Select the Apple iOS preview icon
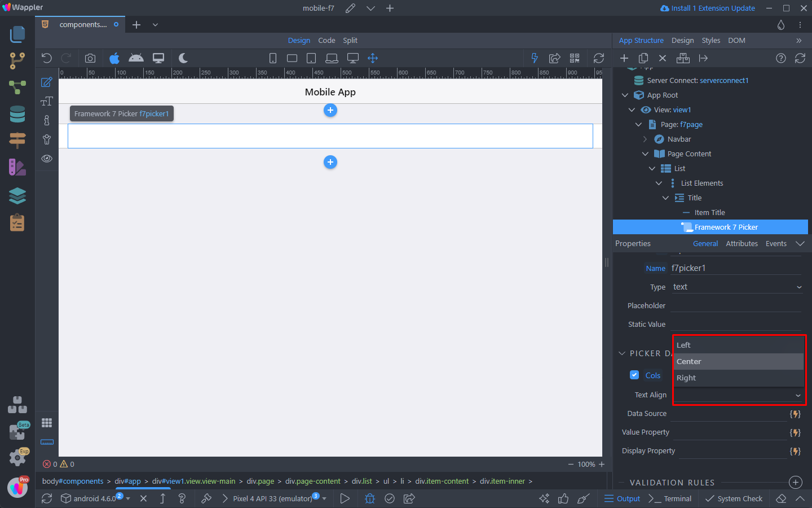The height and width of the screenshot is (508, 812). point(114,58)
